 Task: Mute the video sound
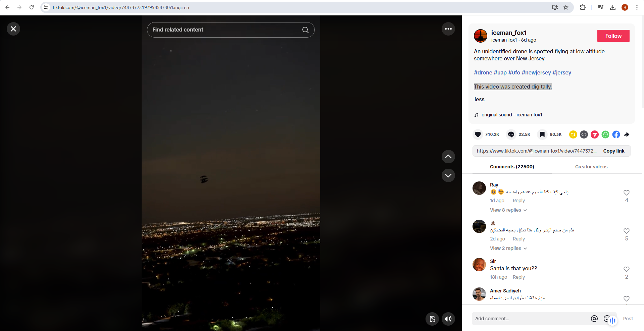point(448,319)
